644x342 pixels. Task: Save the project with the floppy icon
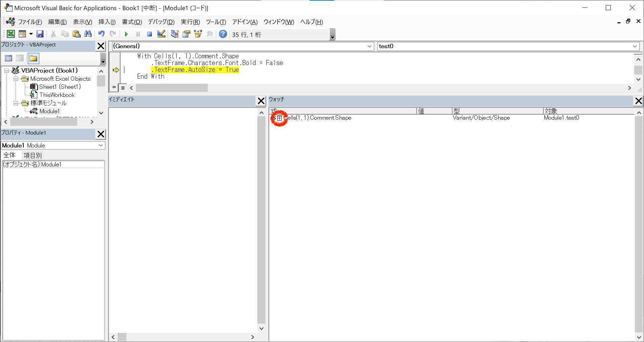pos(40,34)
